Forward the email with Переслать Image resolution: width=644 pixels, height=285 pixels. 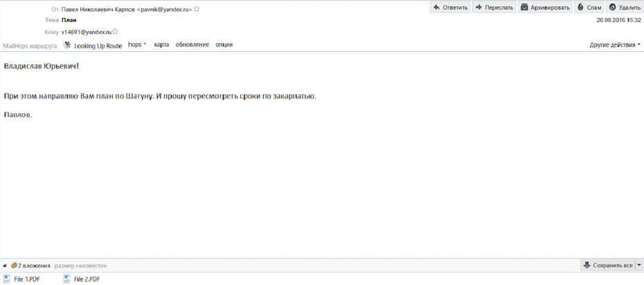tap(494, 8)
